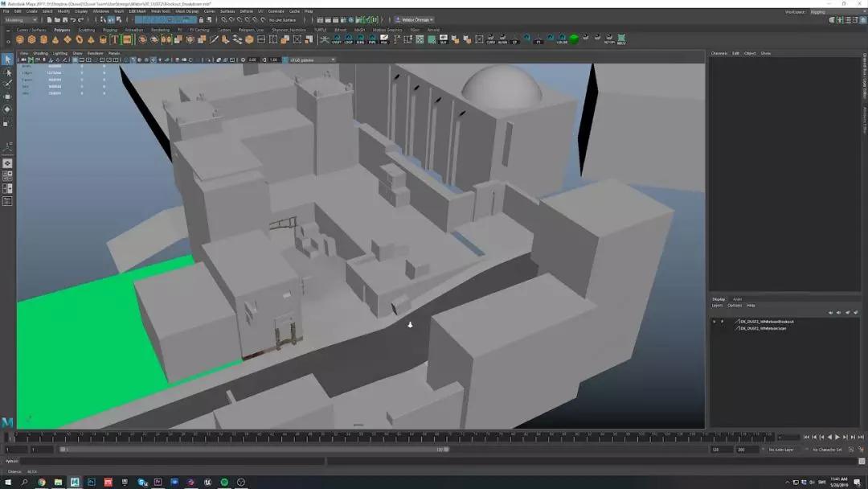Open the Modeling menu set dropdown
This screenshot has width=868, height=489.
(x=21, y=20)
